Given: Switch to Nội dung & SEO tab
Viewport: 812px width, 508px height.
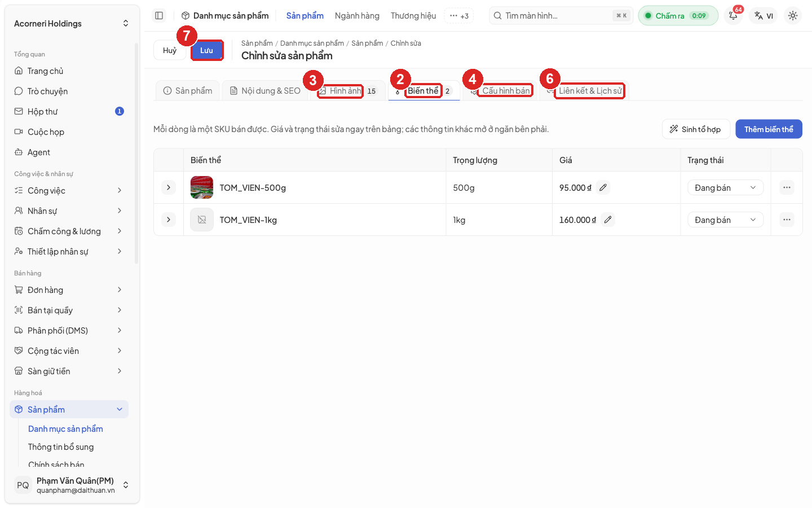Looking at the screenshot, I should (x=265, y=91).
